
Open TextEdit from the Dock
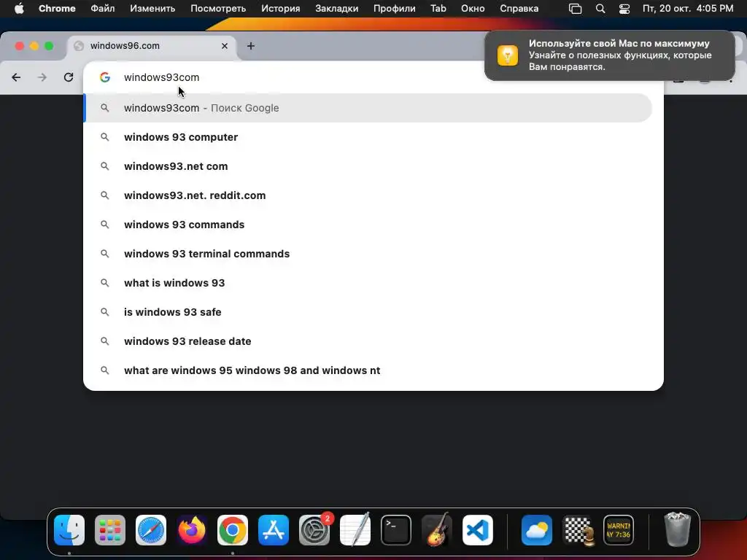click(x=355, y=530)
